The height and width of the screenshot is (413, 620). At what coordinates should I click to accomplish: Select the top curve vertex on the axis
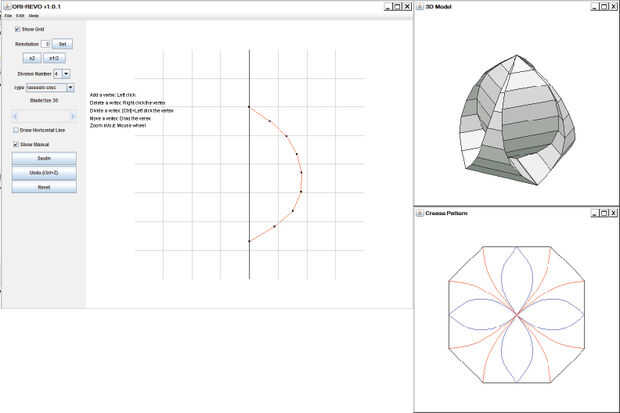(249, 107)
